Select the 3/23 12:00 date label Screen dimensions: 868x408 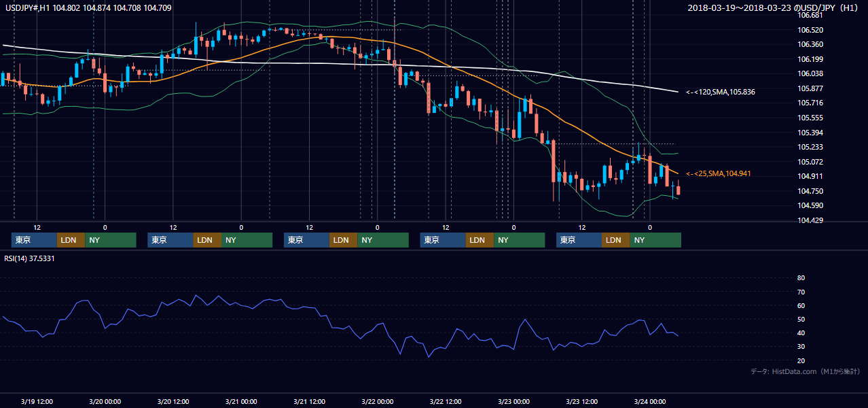pos(582,401)
